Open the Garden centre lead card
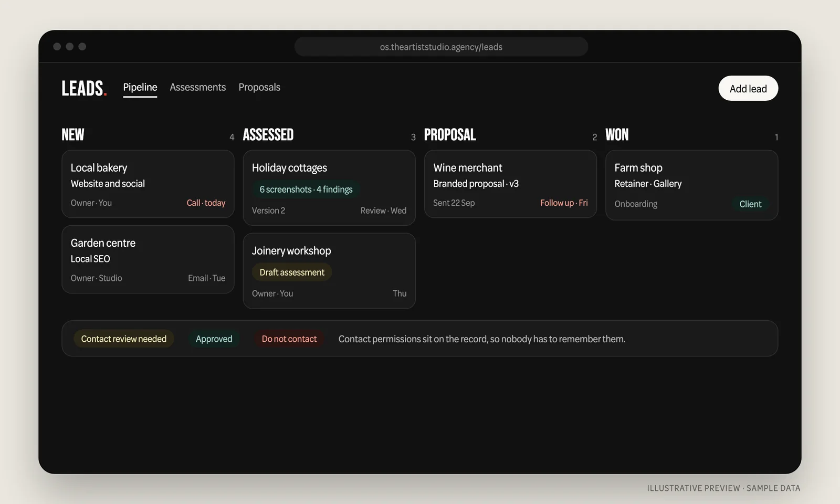 [148, 259]
